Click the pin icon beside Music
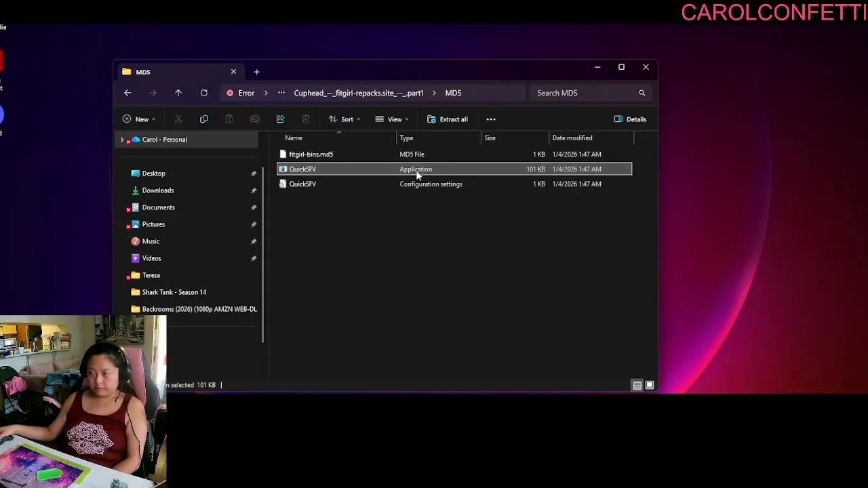Screen dimensions: 868x488 254,241
